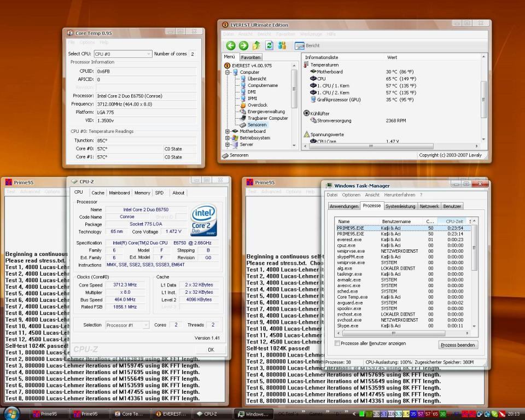Open the Herunterfahren menu in Task Manager

coord(399,195)
